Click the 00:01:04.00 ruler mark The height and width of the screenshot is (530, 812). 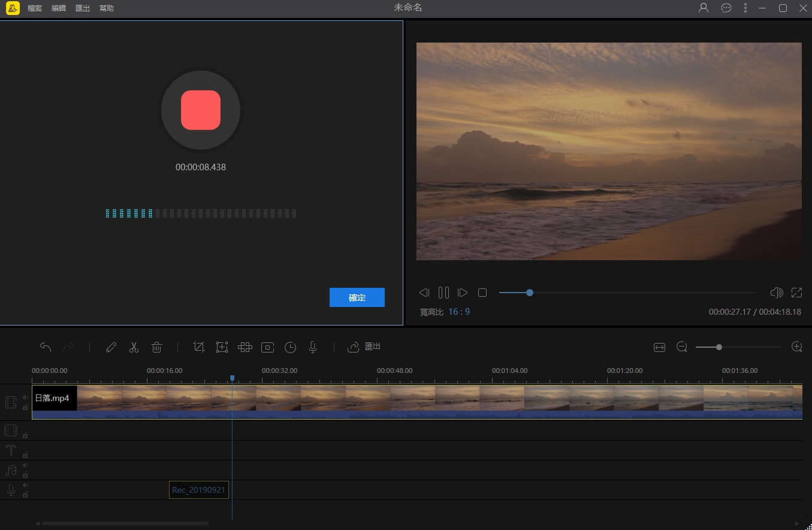510,371
